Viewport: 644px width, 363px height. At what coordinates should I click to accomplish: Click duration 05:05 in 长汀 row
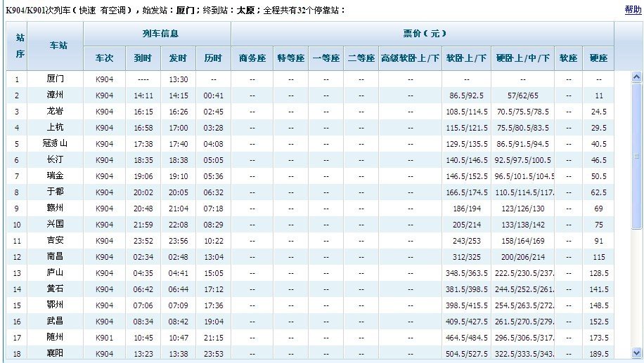[x=213, y=160]
